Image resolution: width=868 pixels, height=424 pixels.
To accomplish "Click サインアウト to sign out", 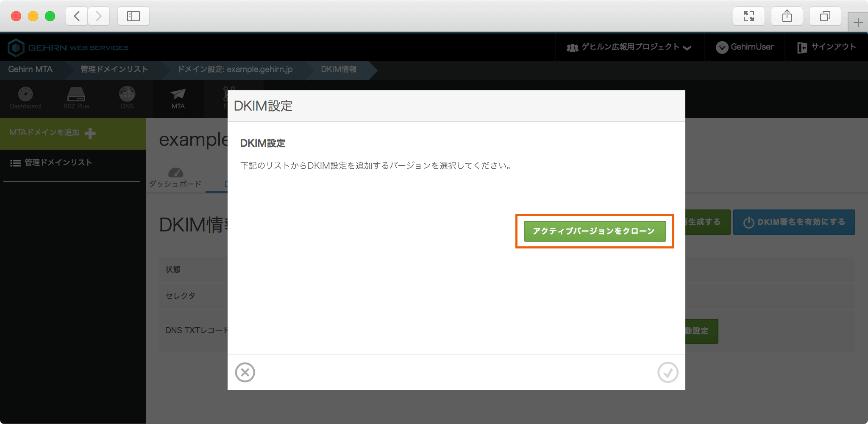I will [826, 47].
